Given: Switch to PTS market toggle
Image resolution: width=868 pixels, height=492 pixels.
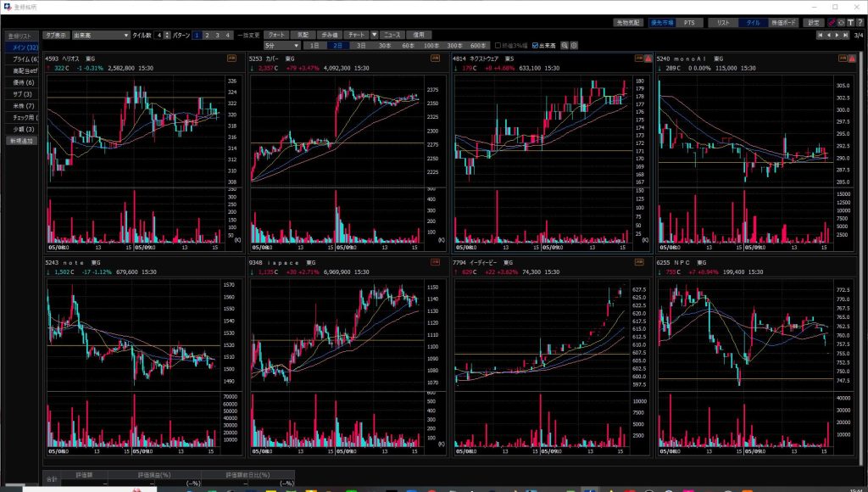Looking at the screenshot, I should (689, 23).
